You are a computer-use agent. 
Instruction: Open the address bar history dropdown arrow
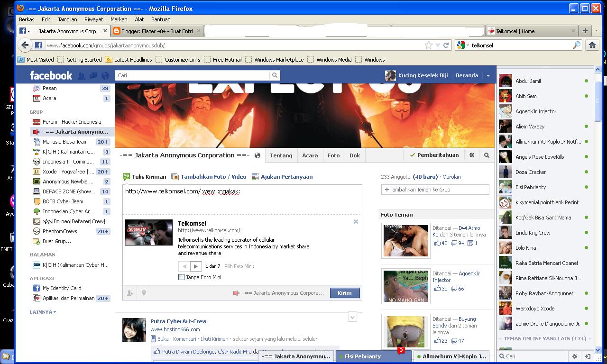tap(438, 45)
